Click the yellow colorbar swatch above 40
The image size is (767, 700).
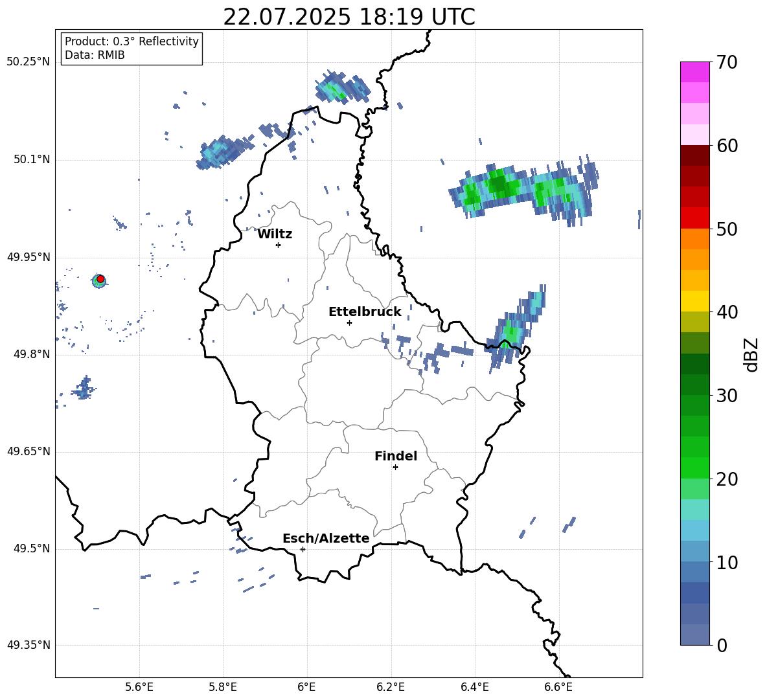(x=695, y=301)
